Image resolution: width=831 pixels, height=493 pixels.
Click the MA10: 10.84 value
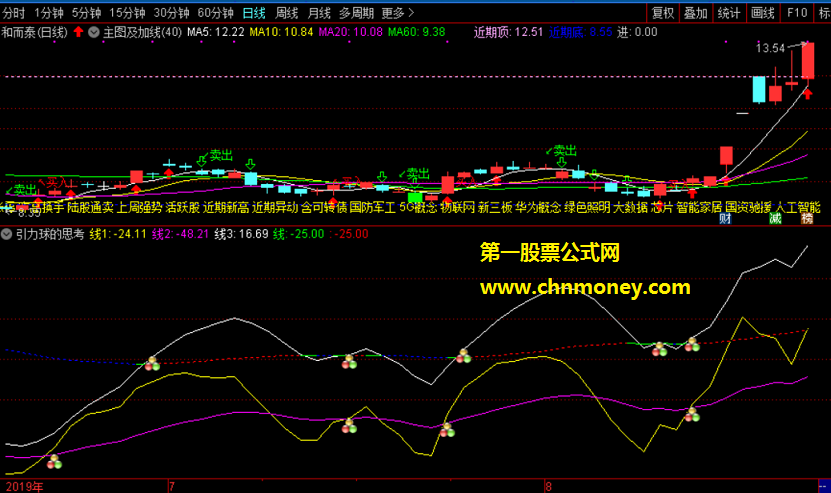pos(281,32)
